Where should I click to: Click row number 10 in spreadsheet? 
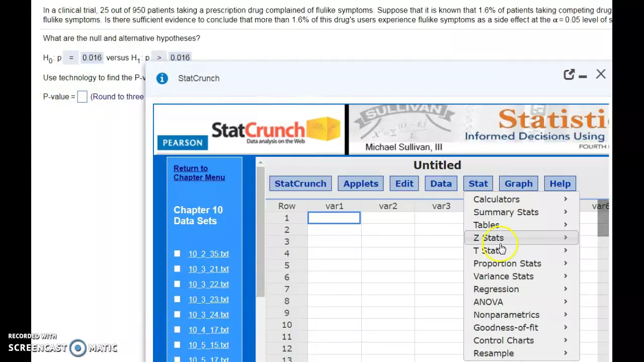point(287,325)
